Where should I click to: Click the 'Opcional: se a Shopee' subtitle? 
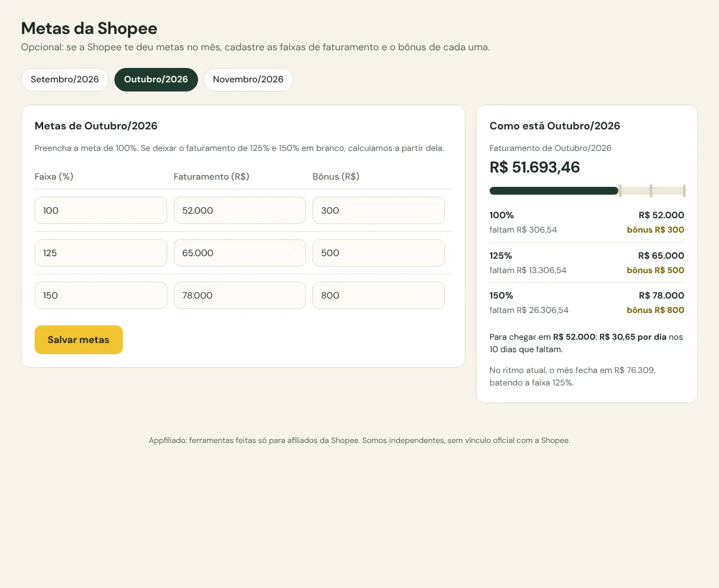tap(256, 47)
